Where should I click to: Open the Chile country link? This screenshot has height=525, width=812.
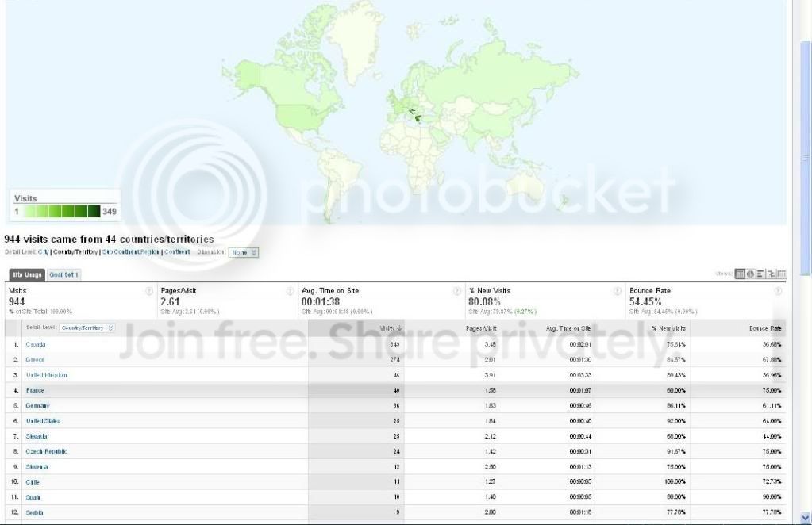33,482
